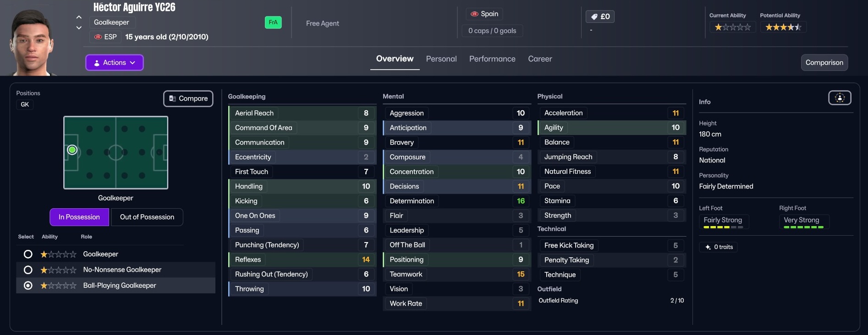Viewport: 868px width, 335px height.
Task: Go to previous player with up chevron
Action: 79,17
